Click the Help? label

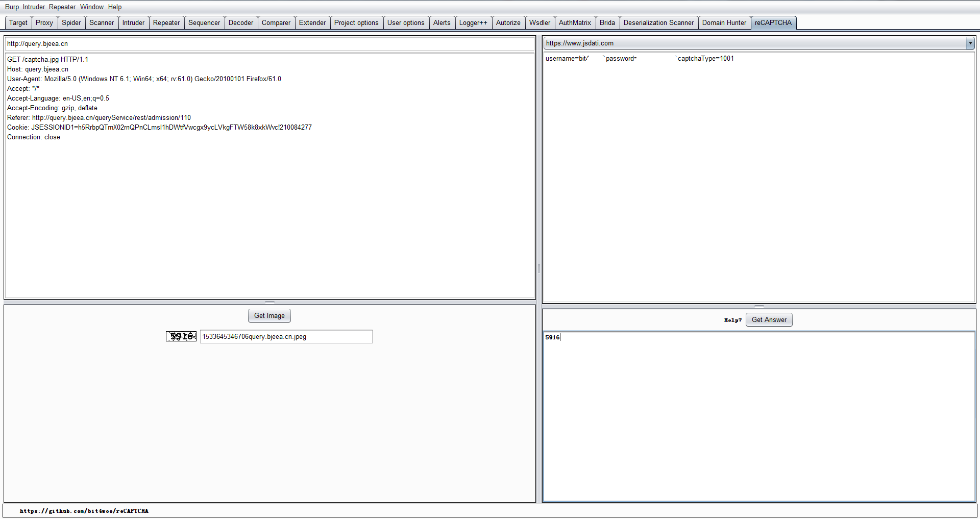[x=733, y=320]
